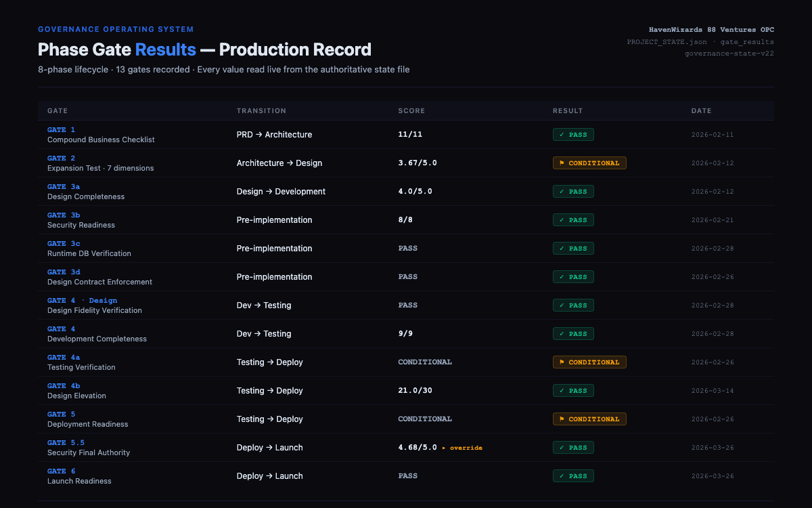Viewport: 812px width, 508px height.
Task: Click CONDITIONAL score text in Testing Verification row
Action: [x=425, y=362]
